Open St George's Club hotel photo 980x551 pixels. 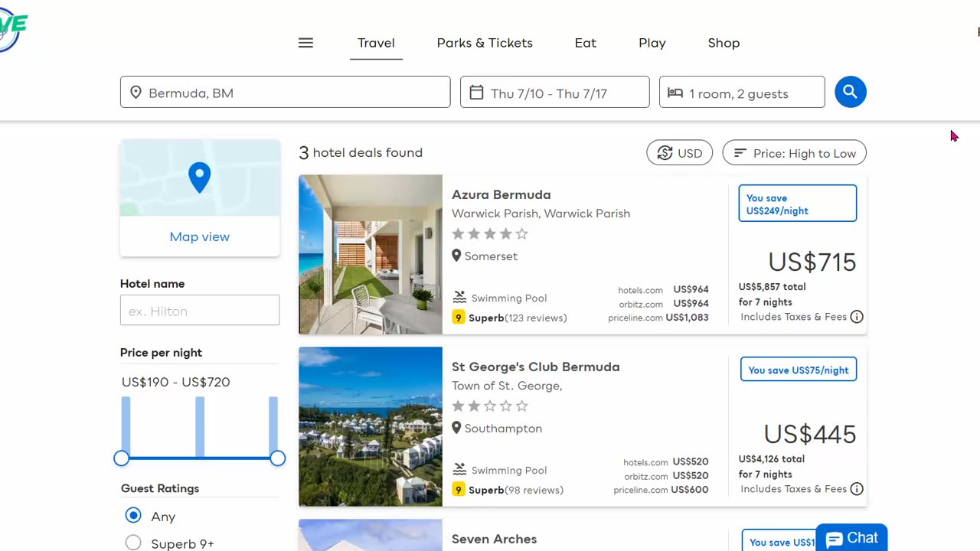pos(371,427)
